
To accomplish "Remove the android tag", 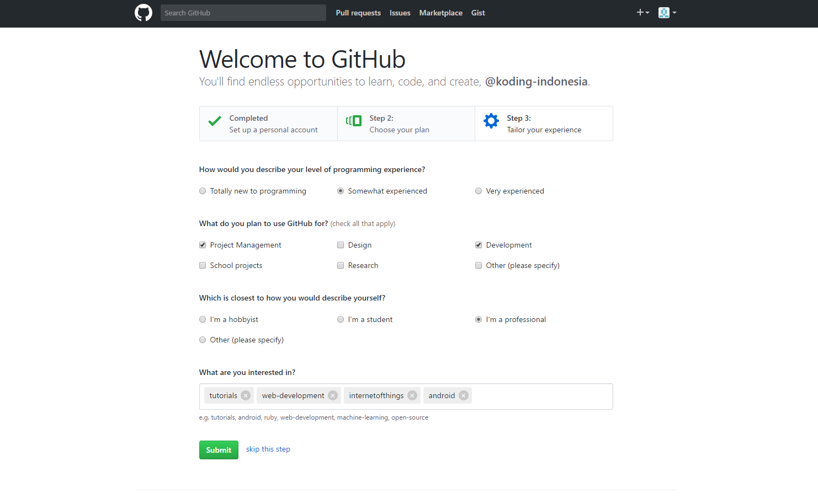I will [464, 395].
